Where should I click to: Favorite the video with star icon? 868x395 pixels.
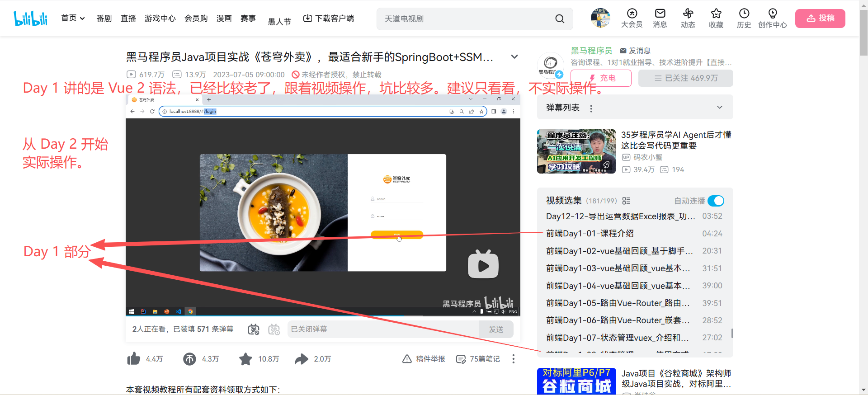click(245, 359)
